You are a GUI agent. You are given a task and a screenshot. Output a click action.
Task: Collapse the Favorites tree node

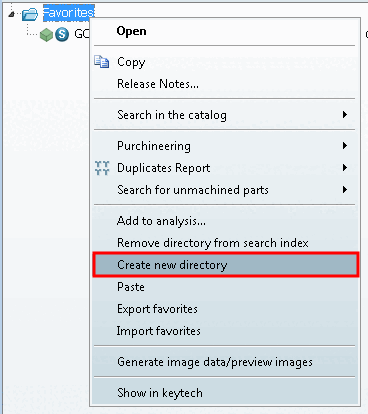pos(12,14)
